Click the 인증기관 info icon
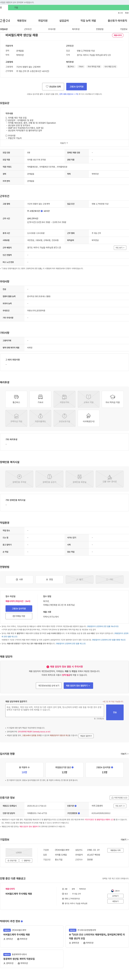This screenshot has width=129, height=980. pos(75,806)
